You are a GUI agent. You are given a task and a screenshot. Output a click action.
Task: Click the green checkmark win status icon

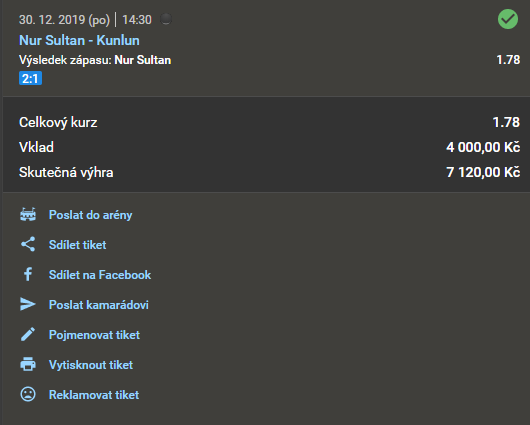pyautogui.click(x=508, y=19)
